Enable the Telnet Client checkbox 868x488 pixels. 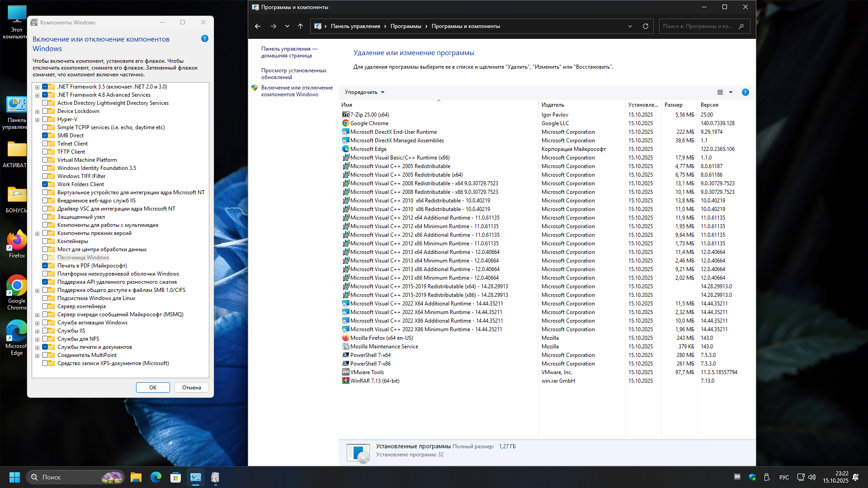coord(45,144)
